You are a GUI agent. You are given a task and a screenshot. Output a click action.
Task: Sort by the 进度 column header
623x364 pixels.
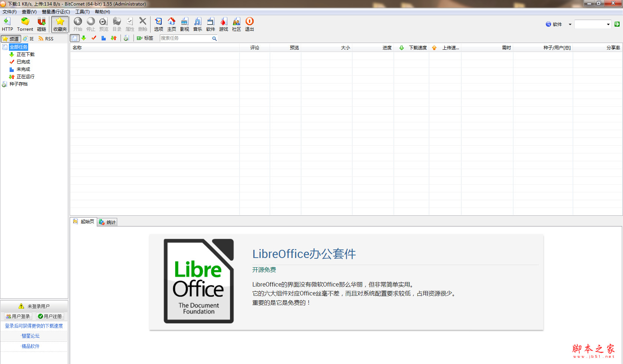click(x=373, y=47)
